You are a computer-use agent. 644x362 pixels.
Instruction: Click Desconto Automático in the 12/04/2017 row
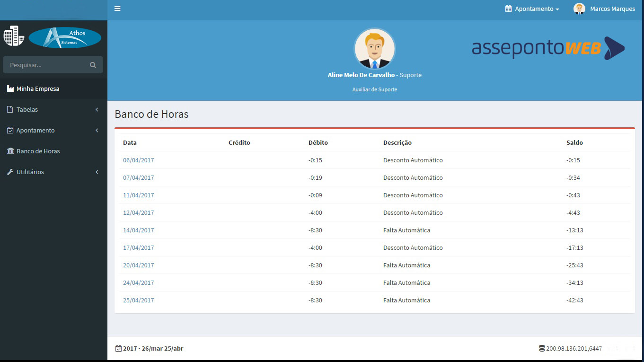pyautogui.click(x=413, y=212)
